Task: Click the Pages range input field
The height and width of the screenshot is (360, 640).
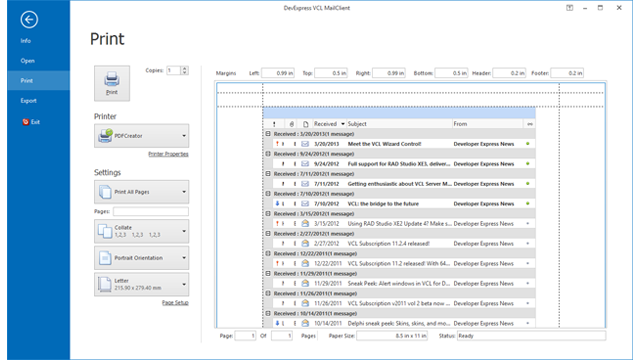Action: point(151,211)
